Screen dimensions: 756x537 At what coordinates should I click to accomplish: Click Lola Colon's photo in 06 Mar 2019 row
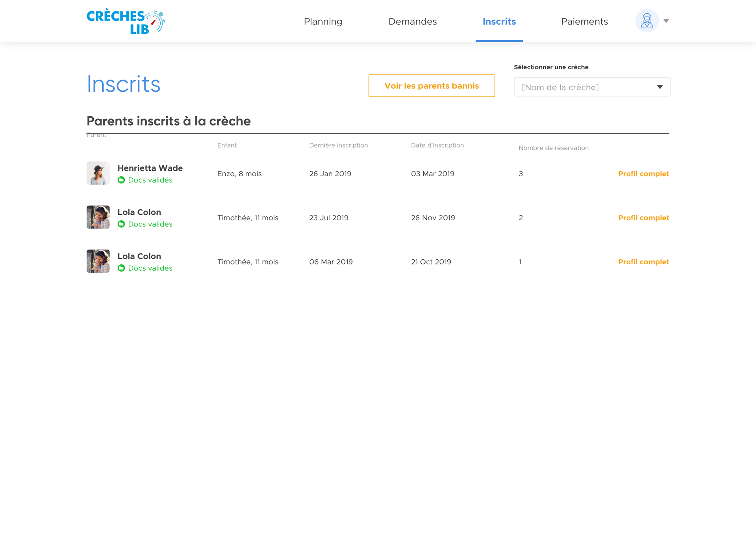(x=98, y=261)
